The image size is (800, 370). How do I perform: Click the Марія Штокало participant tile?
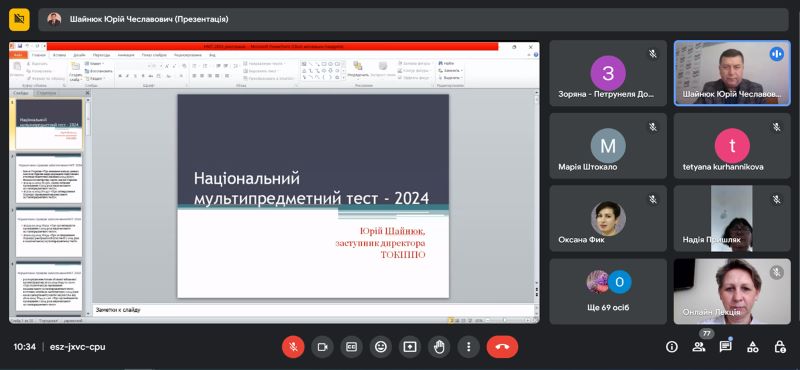(608, 145)
